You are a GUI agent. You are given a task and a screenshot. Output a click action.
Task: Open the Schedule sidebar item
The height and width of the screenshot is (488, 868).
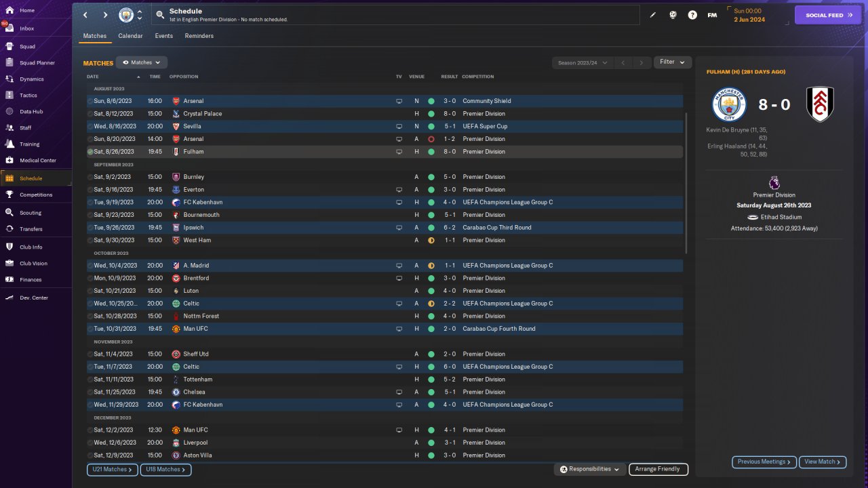coord(36,178)
